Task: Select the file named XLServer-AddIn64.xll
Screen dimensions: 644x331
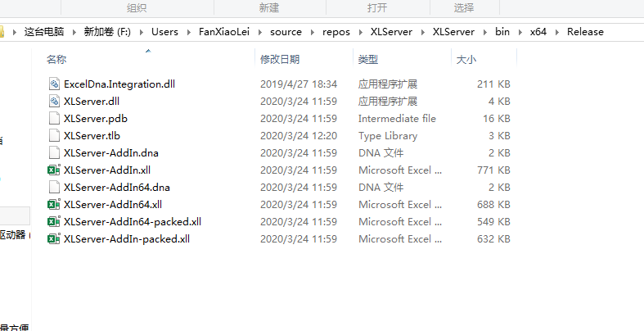Action: 113,205
